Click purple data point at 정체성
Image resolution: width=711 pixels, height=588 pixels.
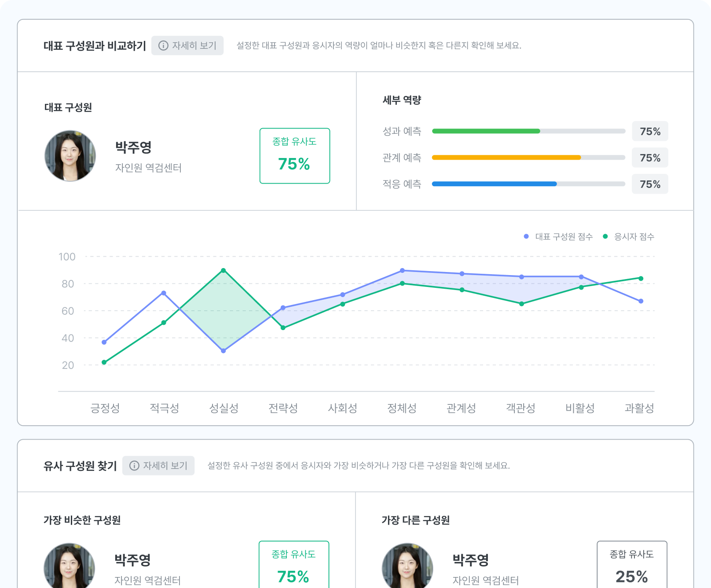pyautogui.click(x=402, y=271)
